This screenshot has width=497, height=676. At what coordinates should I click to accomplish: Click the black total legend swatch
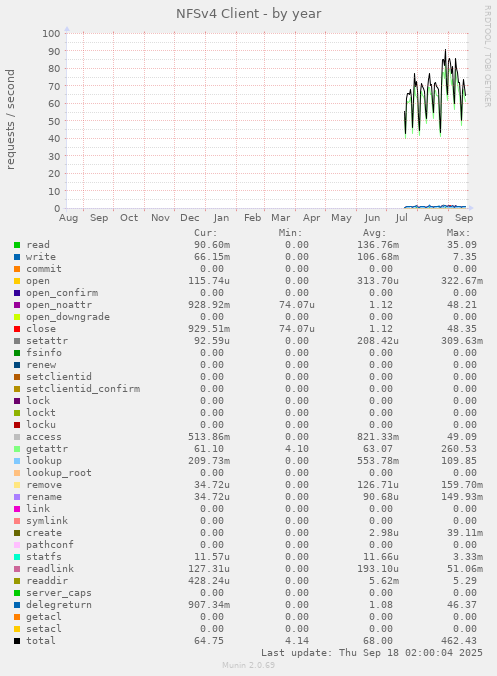[17, 641]
